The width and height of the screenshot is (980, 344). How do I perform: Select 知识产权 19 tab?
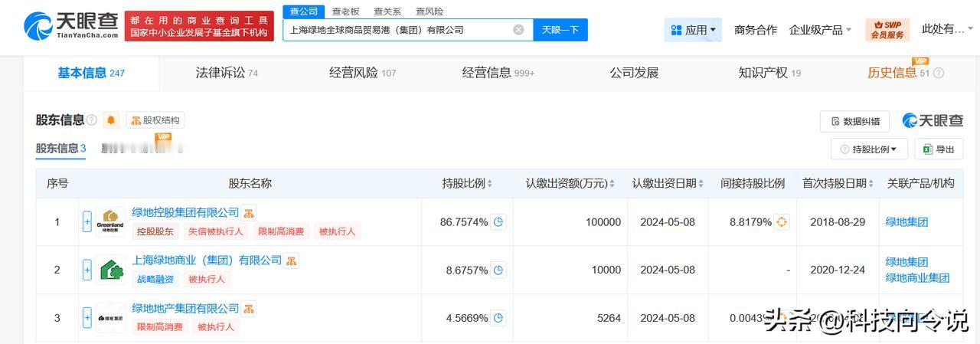(769, 73)
